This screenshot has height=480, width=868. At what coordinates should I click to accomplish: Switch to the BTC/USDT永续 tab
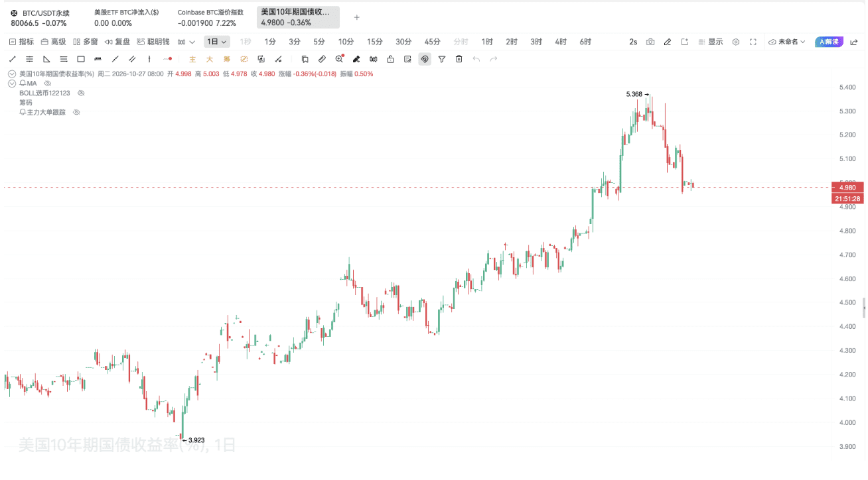(x=41, y=17)
